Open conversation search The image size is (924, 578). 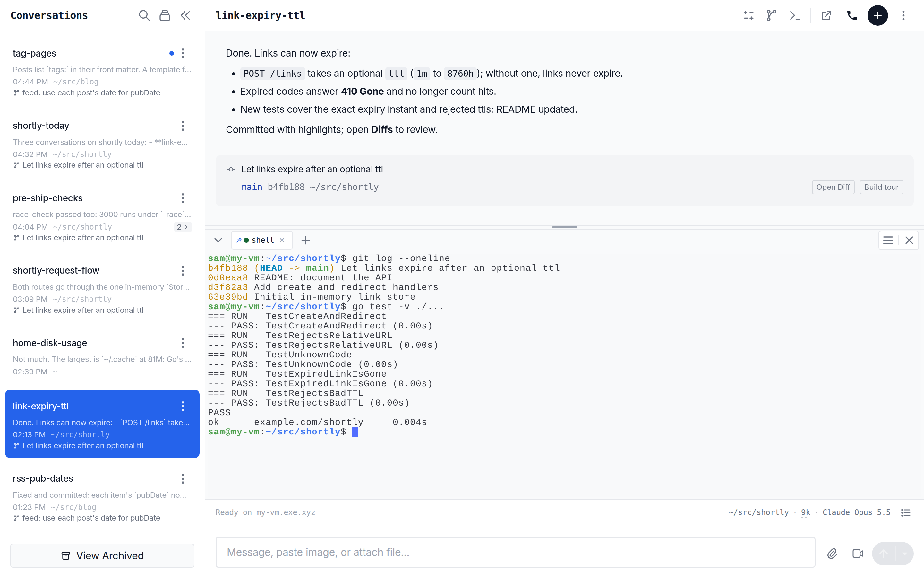tap(144, 15)
